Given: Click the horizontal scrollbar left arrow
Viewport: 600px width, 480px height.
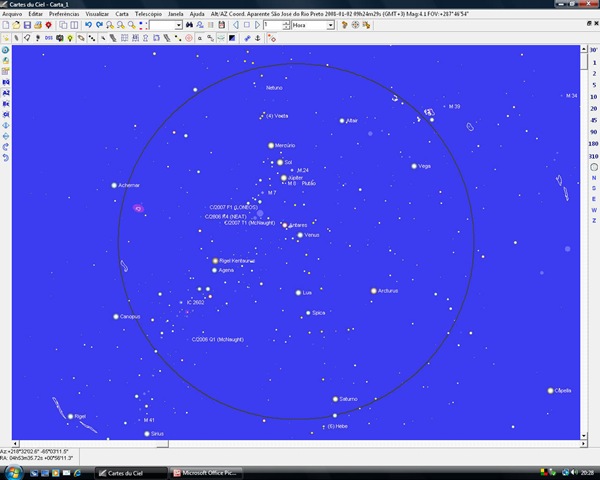Looking at the screenshot, I should pos(15,444).
